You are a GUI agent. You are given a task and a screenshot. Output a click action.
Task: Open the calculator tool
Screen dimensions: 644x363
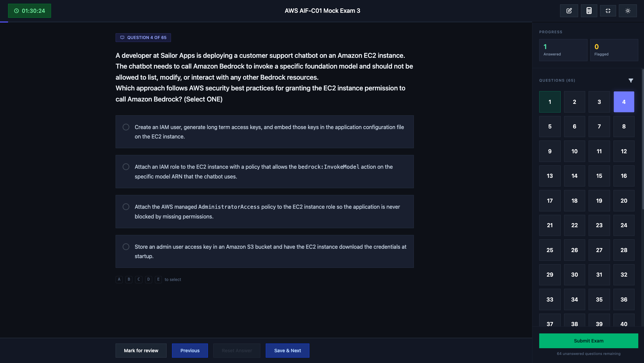point(589,11)
